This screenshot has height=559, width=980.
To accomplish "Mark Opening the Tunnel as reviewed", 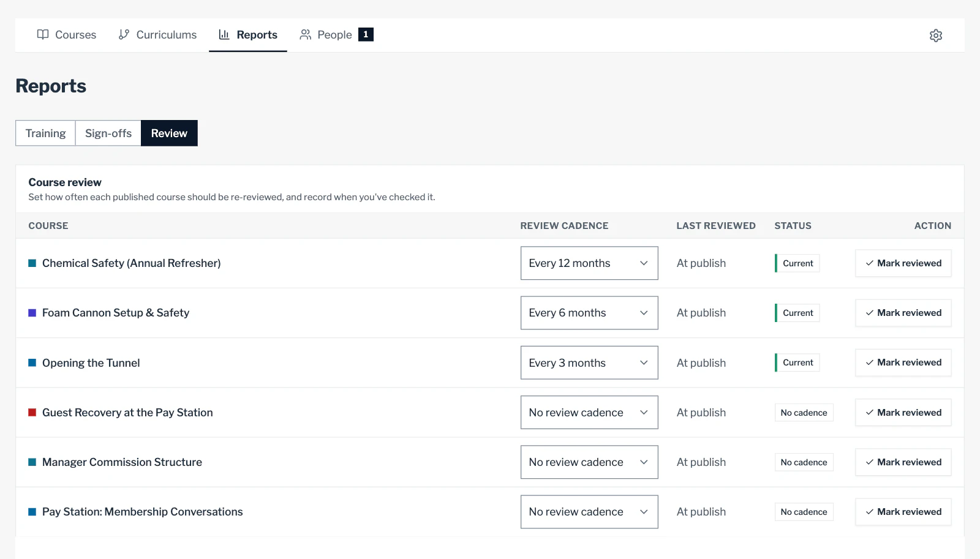I will click(903, 362).
